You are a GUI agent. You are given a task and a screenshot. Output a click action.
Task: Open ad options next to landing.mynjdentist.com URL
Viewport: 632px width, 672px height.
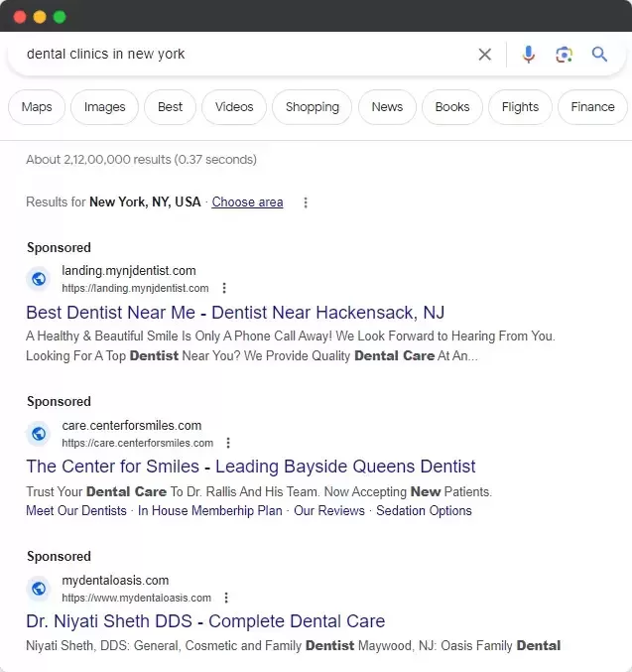tap(224, 288)
